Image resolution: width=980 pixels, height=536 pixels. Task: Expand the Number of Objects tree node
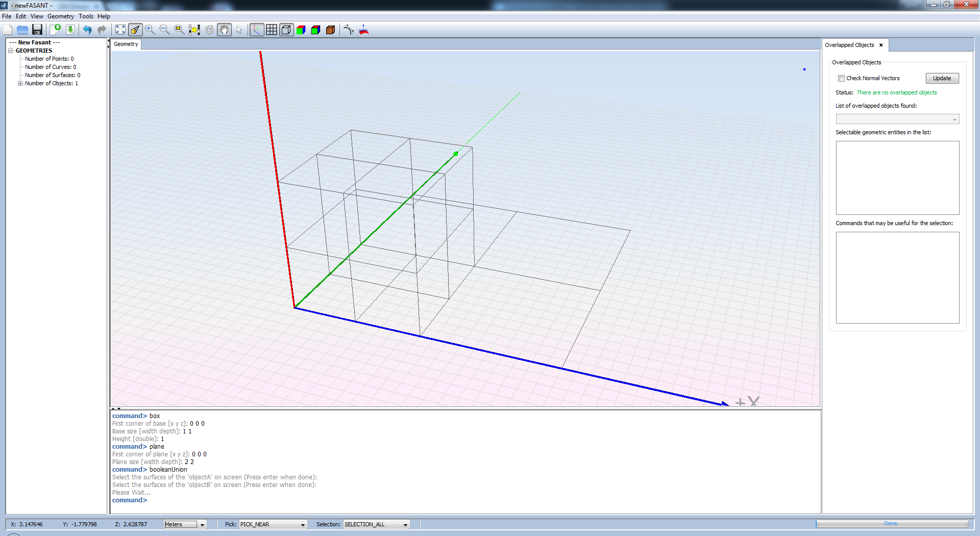(20, 83)
